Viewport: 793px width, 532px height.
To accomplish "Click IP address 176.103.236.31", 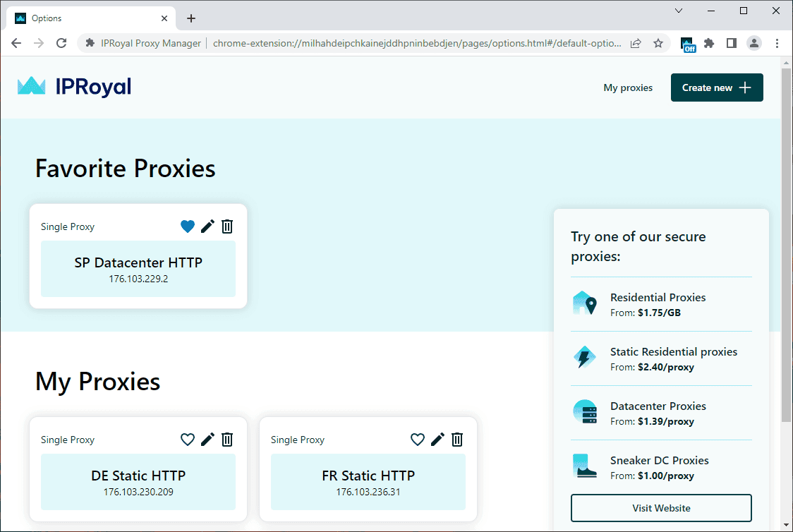I will coord(368,492).
